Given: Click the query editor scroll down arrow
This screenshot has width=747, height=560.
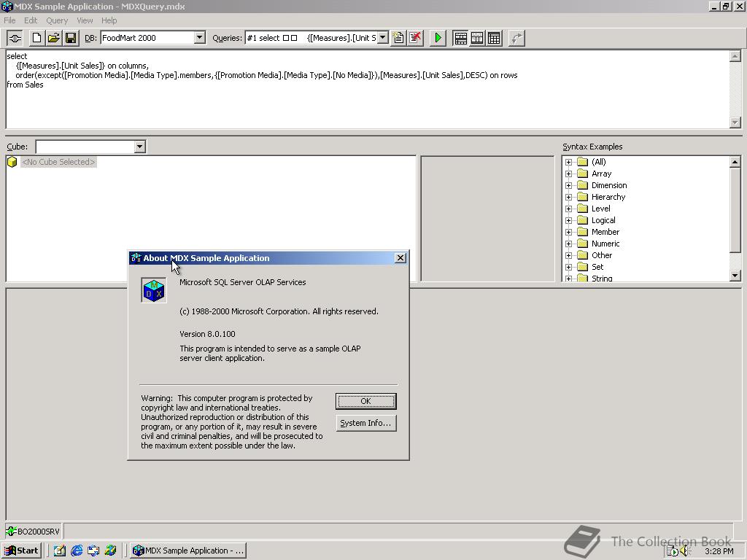Looking at the screenshot, I should [735, 122].
